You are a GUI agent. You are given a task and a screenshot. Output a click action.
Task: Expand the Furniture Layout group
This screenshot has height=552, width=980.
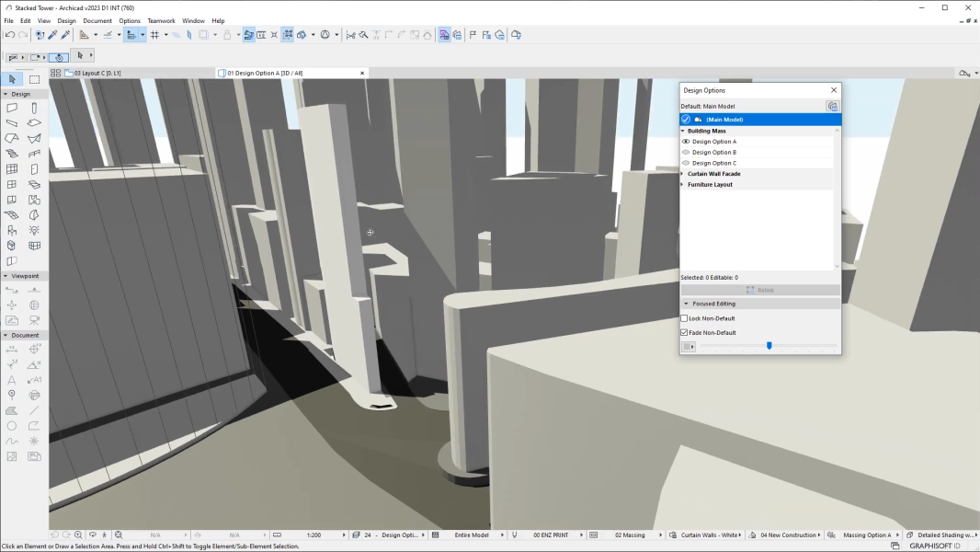click(682, 184)
